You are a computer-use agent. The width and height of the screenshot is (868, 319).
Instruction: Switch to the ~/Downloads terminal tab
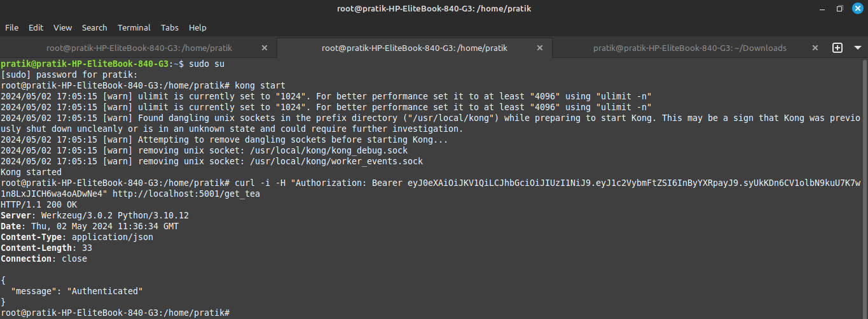pos(689,48)
